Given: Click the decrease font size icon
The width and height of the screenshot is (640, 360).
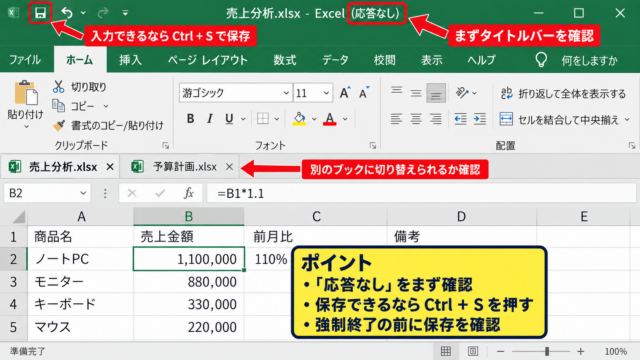Looking at the screenshot, I should pos(364,93).
